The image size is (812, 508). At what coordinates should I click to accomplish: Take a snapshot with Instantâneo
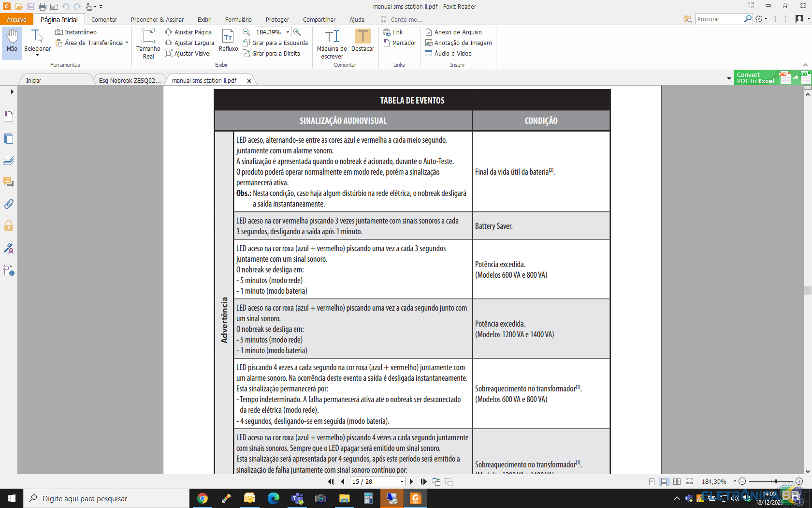[x=76, y=32]
